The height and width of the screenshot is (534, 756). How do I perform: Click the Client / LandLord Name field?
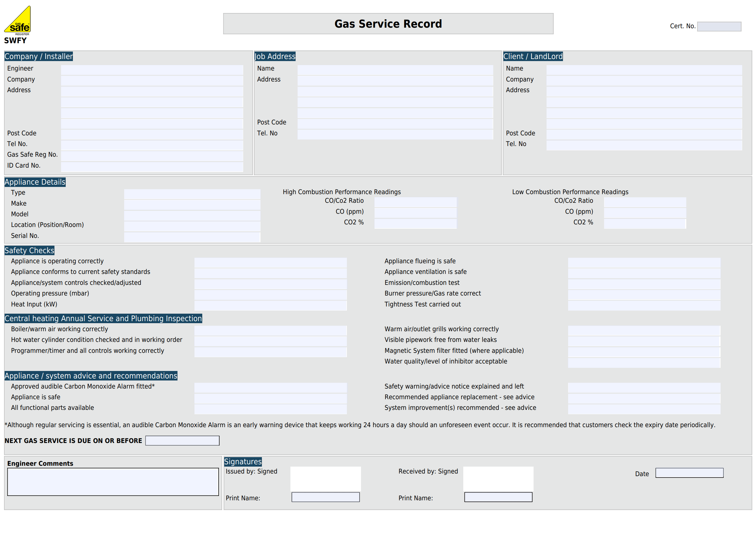pyautogui.click(x=645, y=69)
